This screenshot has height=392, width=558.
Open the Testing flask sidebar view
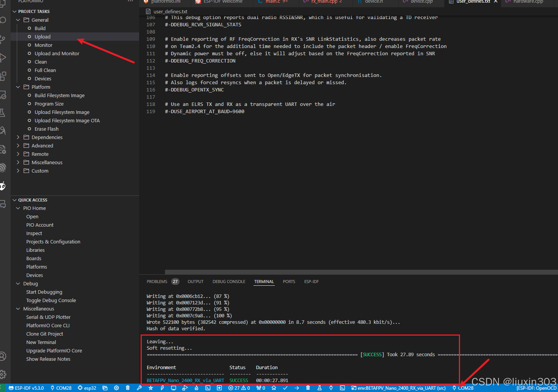[x=3, y=112]
